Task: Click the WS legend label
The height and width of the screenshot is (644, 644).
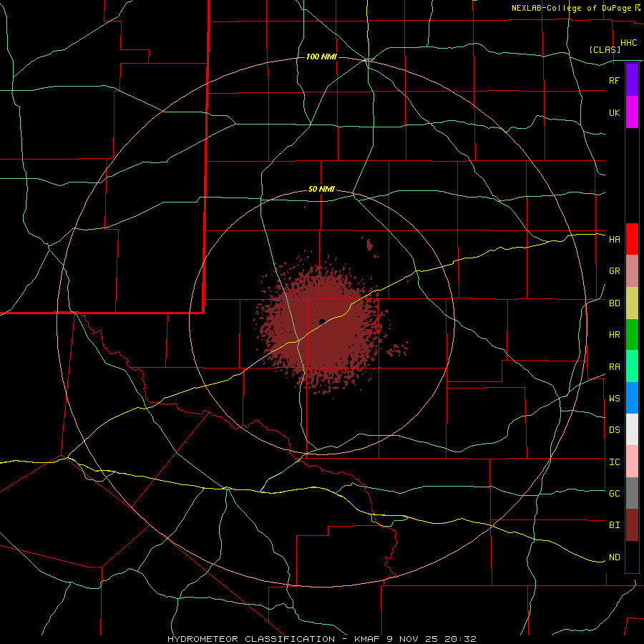Action: pyautogui.click(x=614, y=398)
